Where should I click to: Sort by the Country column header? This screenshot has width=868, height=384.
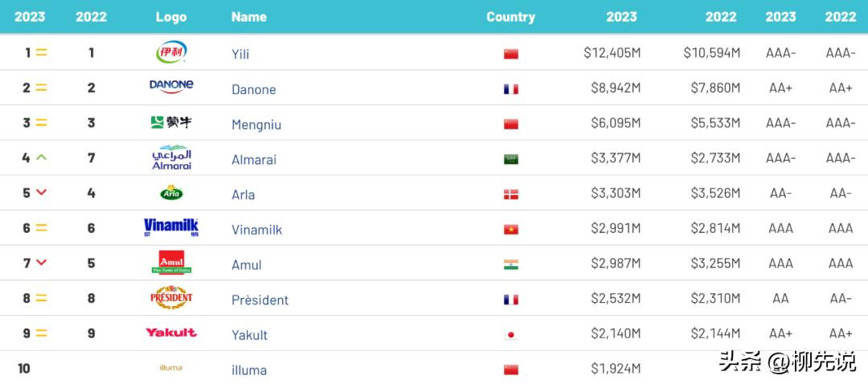(x=510, y=17)
